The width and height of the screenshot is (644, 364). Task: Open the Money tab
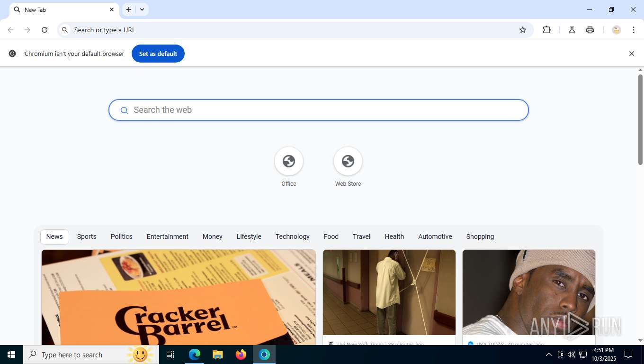[x=213, y=237]
